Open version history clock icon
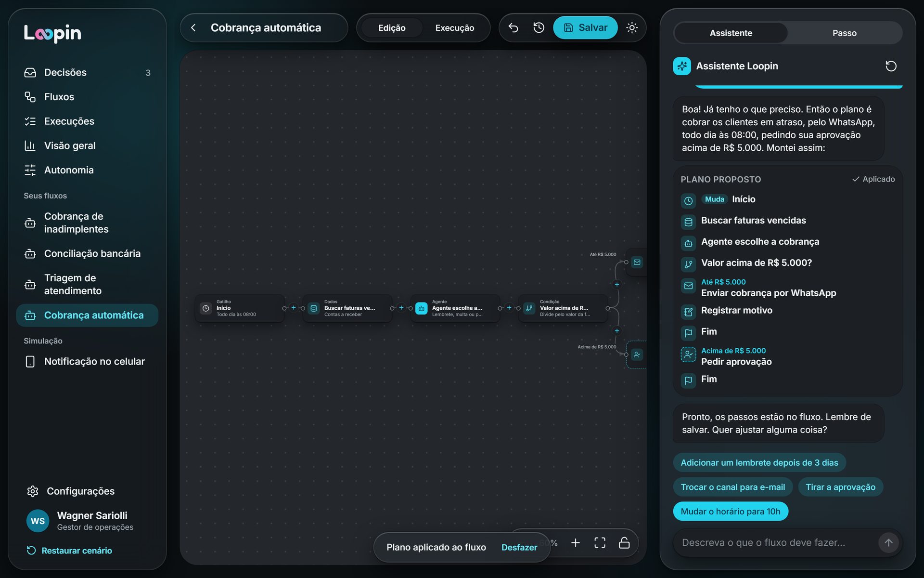 tap(539, 28)
